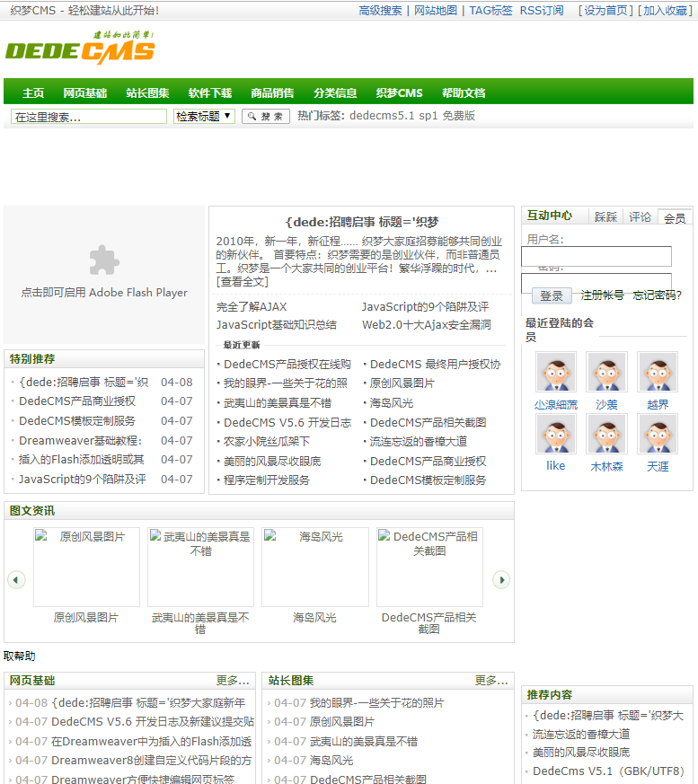Image resolution: width=698 pixels, height=784 pixels.
Task: Click the dedecms5.1 hot tag
Action: [382, 116]
